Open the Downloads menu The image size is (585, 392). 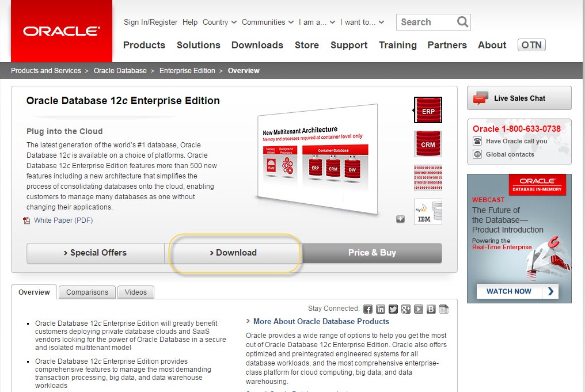257,45
